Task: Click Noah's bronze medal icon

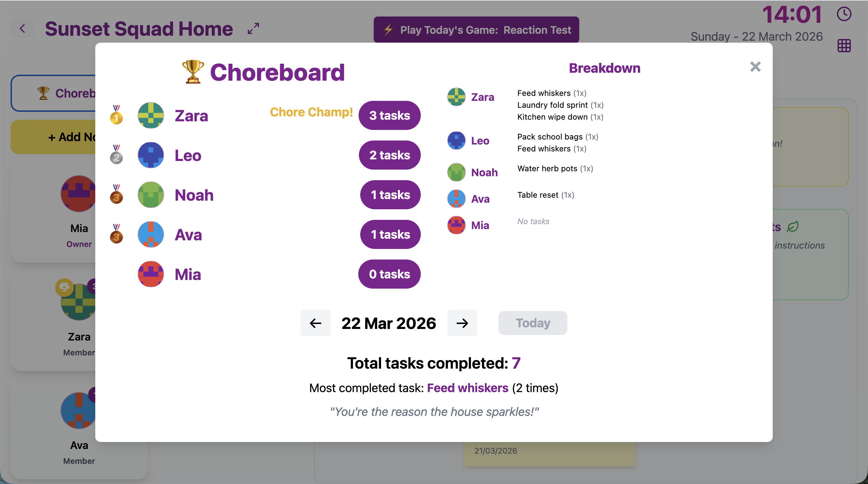Action: 116,195
